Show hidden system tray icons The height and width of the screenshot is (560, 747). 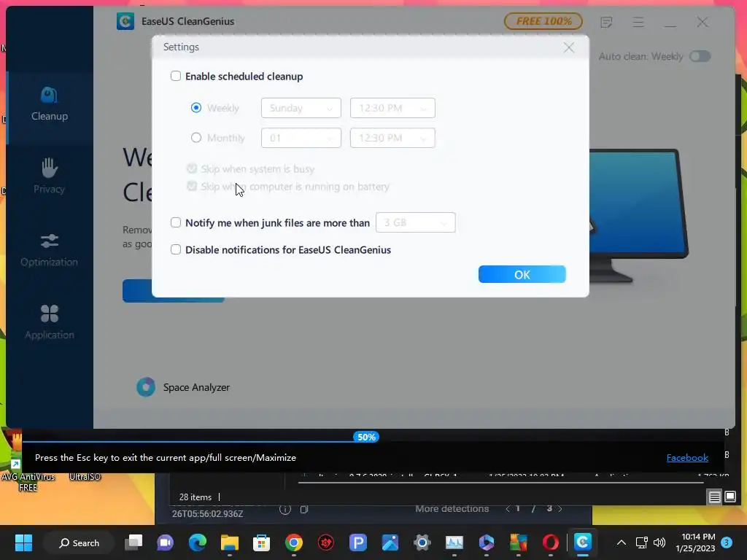622,542
